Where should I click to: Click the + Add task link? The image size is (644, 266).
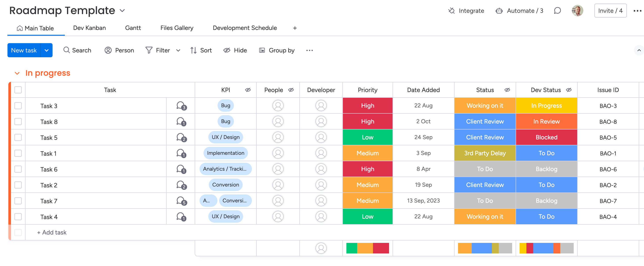pyautogui.click(x=52, y=232)
